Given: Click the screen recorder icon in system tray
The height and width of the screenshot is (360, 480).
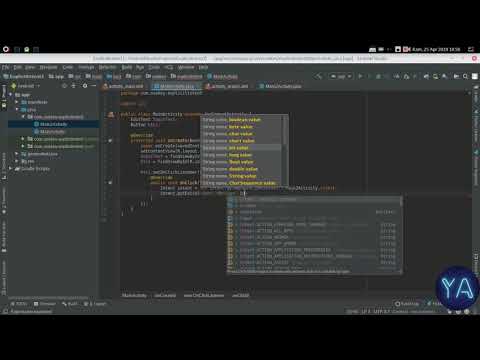Looking at the screenshot, I should click(x=406, y=49).
